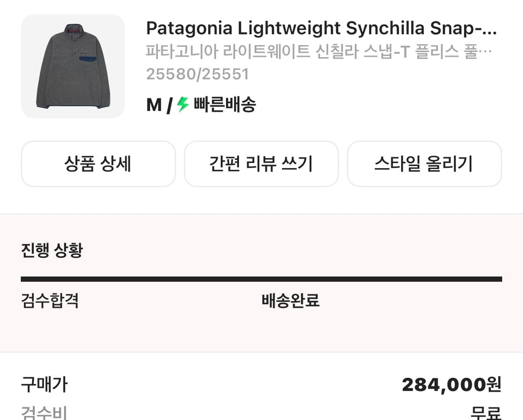The height and width of the screenshot is (420, 523).
Task: Click the Snap-T product title text
Action: 321,28
